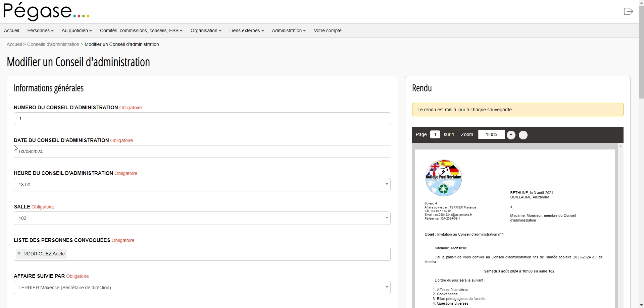
Task: Click the logout icon at top right
Action: point(628,12)
